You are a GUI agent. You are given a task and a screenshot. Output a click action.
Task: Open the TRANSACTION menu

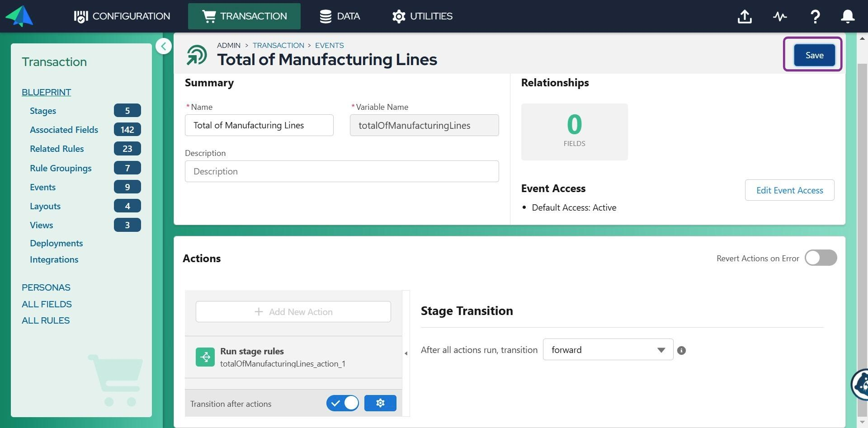click(244, 16)
